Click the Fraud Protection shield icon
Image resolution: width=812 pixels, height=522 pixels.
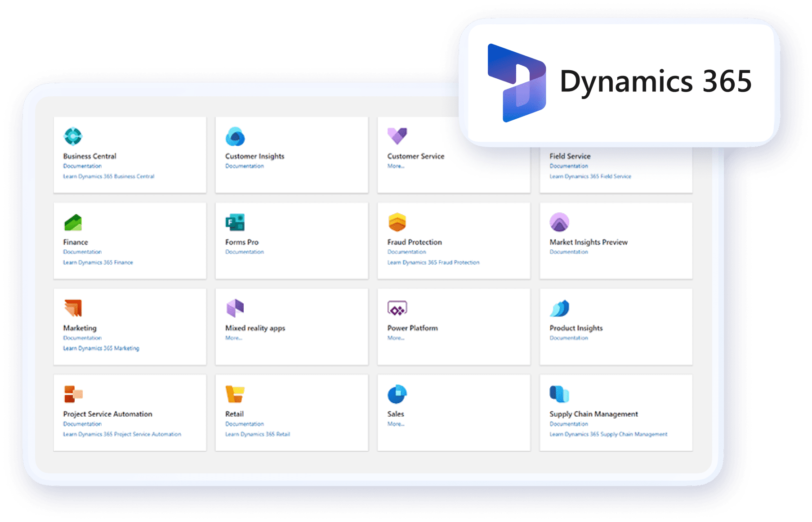tap(397, 222)
